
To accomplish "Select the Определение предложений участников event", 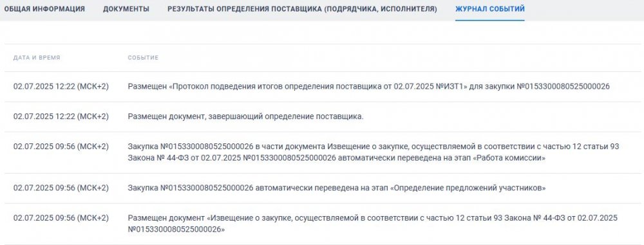I will click(x=336, y=188).
